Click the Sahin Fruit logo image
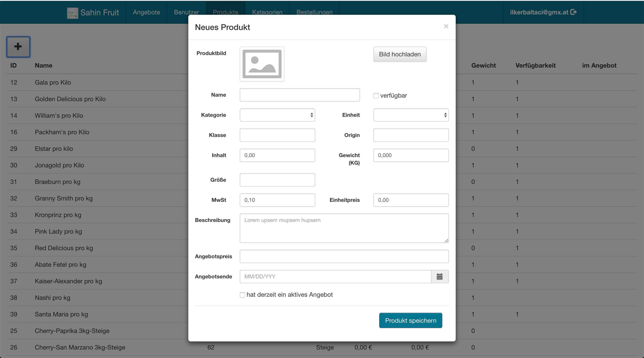The image size is (644, 358). [x=72, y=13]
